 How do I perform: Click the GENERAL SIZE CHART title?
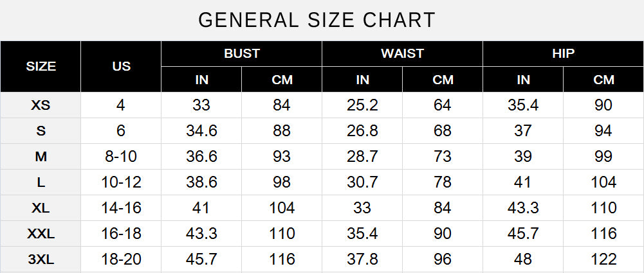[x=317, y=20]
